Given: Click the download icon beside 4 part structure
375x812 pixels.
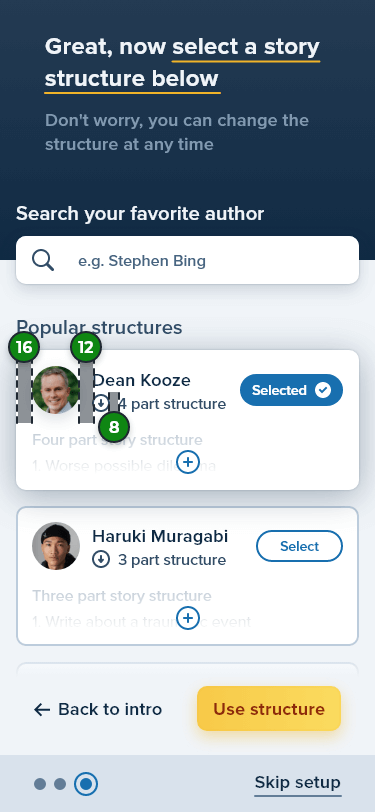Looking at the screenshot, I should 101,403.
